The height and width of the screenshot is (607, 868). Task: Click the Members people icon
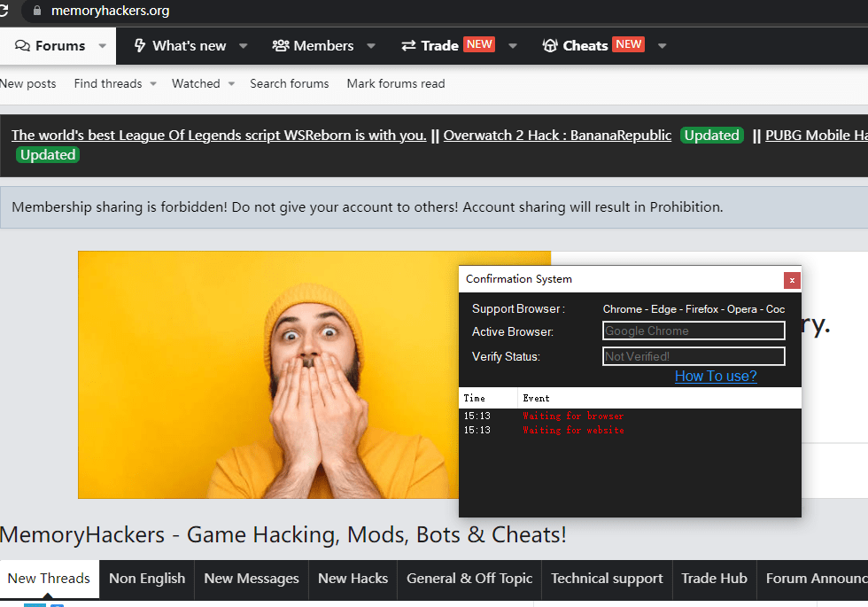(281, 45)
